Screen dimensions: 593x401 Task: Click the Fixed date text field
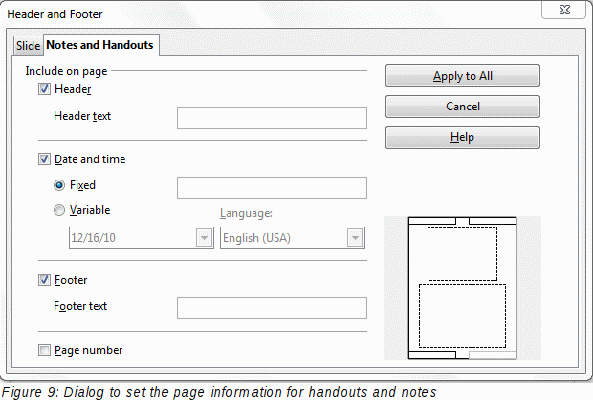click(272, 188)
